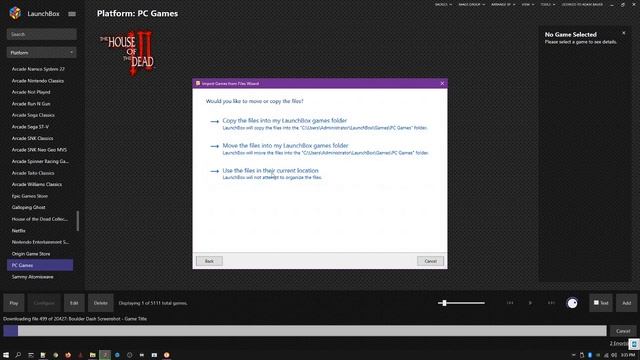Select Arcade SNK Neo Geo MVS platform
The image size is (640, 360).
pos(39,150)
